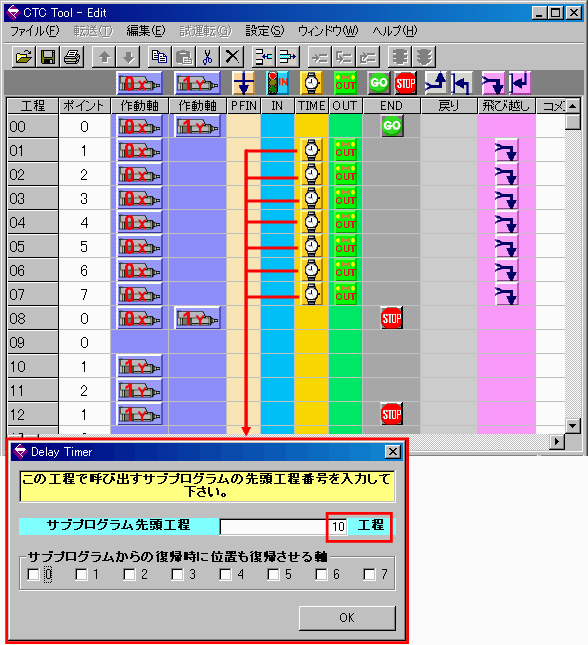Click the timer icon in step 03
The width and height of the screenshot is (588, 645).
[311, 198]
